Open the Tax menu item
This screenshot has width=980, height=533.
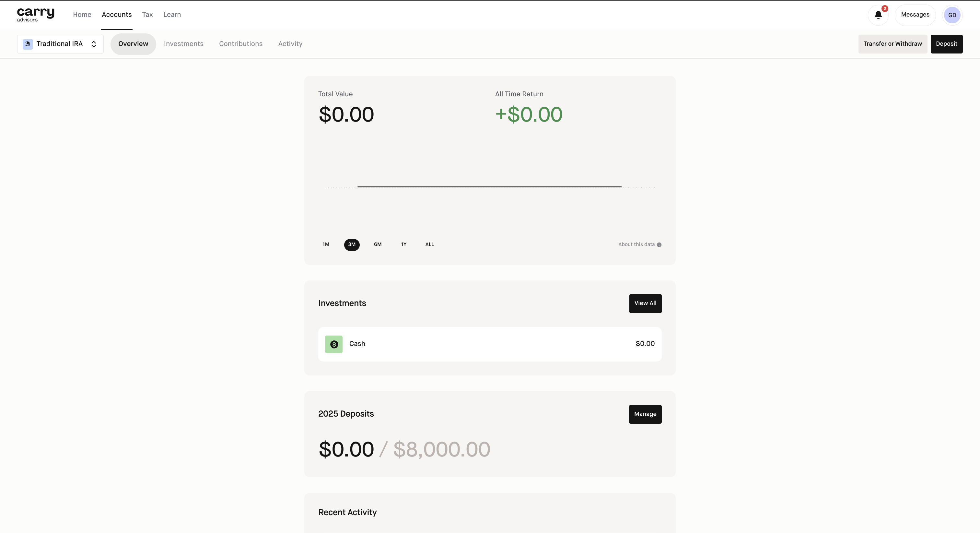click(x=147, y=15)
